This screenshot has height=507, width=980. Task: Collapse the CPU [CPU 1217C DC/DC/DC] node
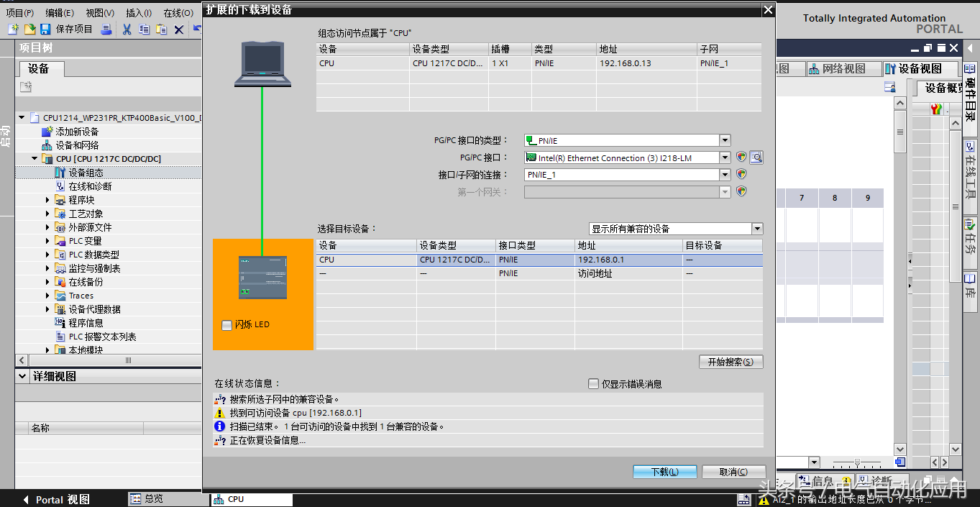coord(35,159)
